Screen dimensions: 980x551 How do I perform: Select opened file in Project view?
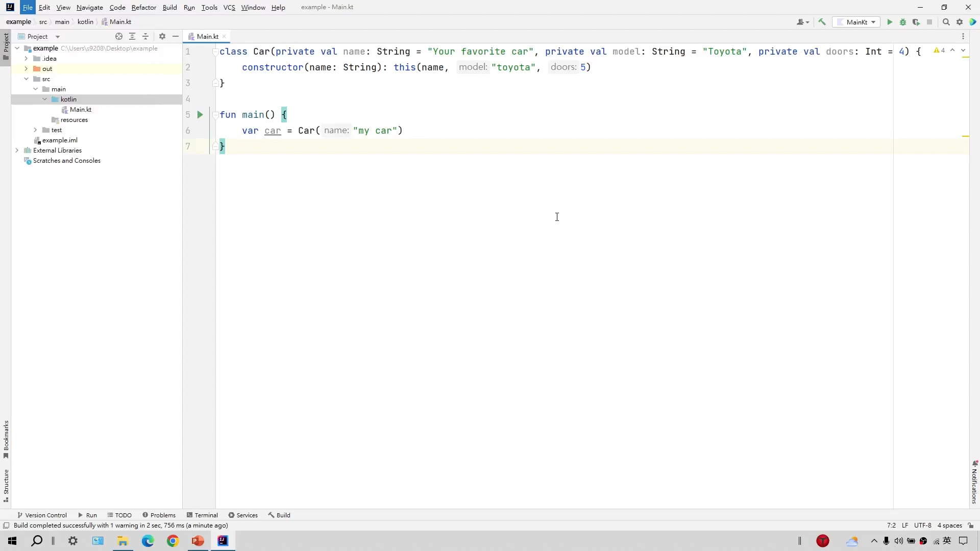pyautogui.click(x=118, y=36)
